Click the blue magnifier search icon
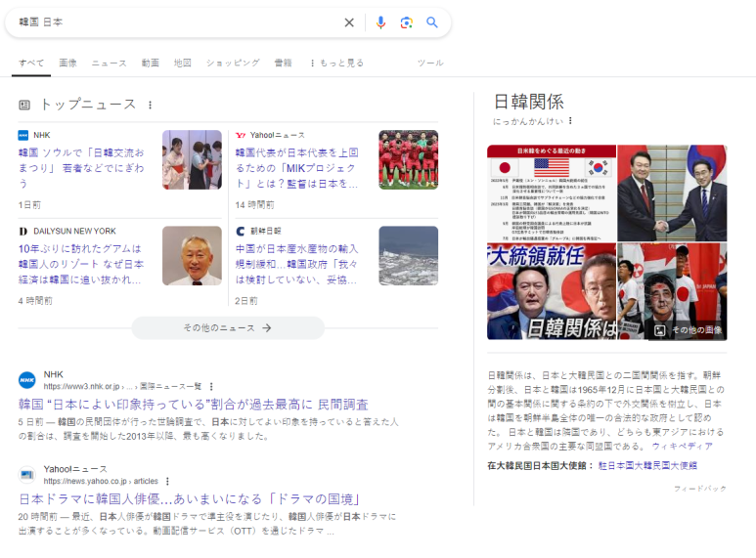Image resolution: width=756 pixels, height=558 pixels. [432, 22]
